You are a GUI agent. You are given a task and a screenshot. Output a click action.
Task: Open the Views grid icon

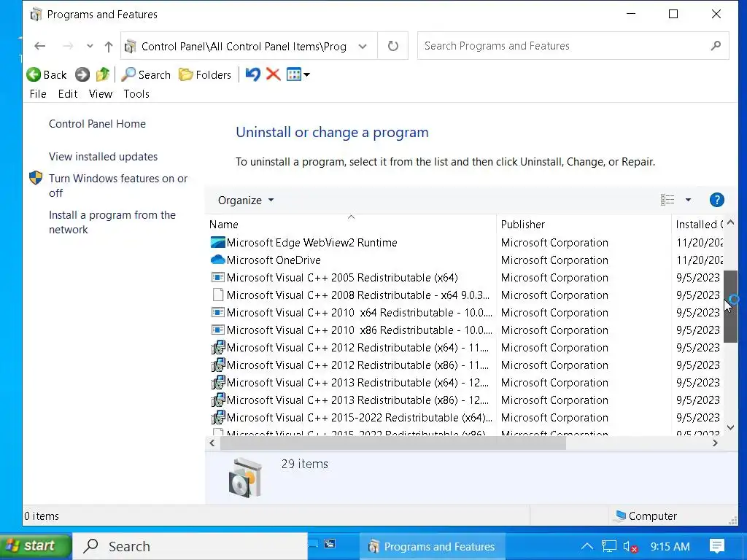294,74
